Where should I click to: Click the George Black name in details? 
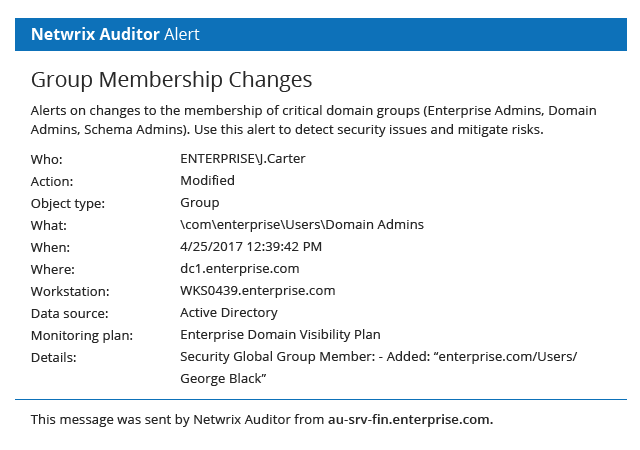222,379
